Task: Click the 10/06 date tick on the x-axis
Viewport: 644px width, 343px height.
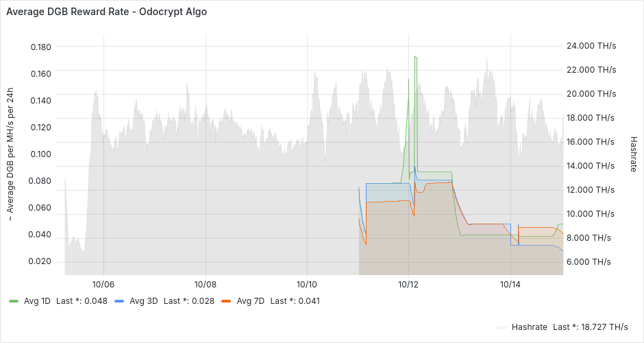Action: point(103,283)
